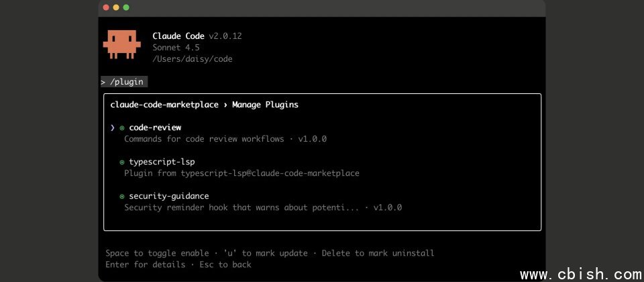Select the code-review plugin entry
Image resolution: width=644 pixels, height=282 pixels.
point(155,128)
